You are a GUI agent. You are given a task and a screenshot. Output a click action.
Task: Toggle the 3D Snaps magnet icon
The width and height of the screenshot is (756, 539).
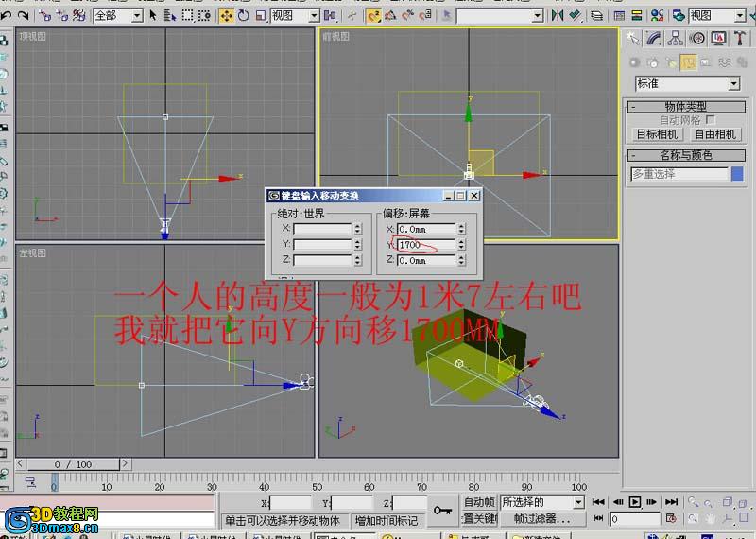coord(373,16)
